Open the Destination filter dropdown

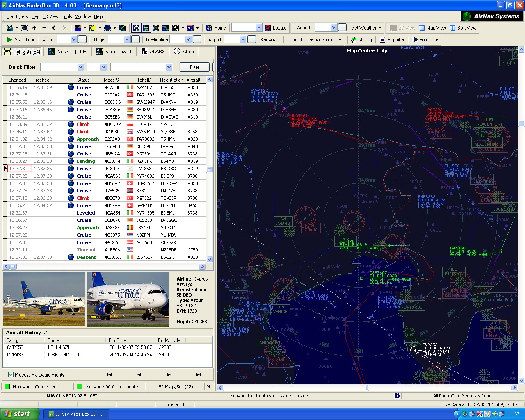(188, 39)
